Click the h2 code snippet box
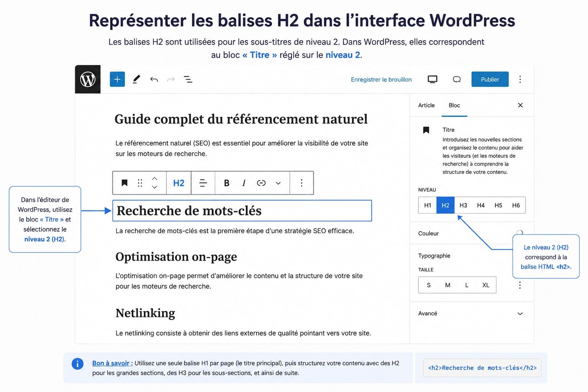588x392 pixels. point(482,368)
